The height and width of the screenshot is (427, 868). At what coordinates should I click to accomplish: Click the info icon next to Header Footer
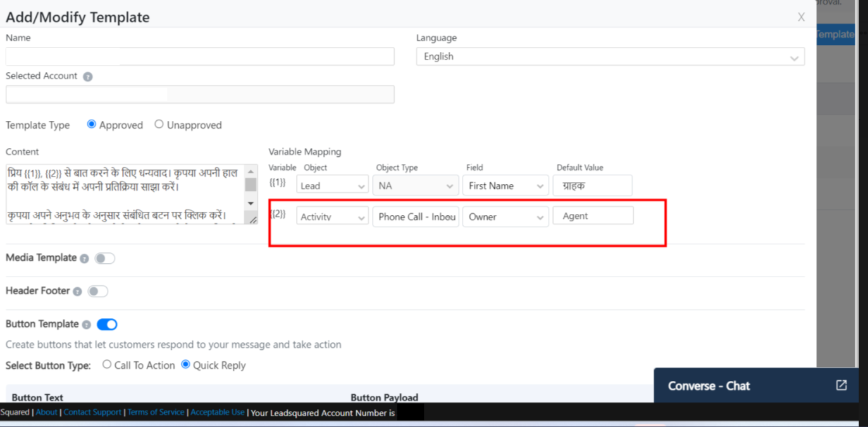77,292
